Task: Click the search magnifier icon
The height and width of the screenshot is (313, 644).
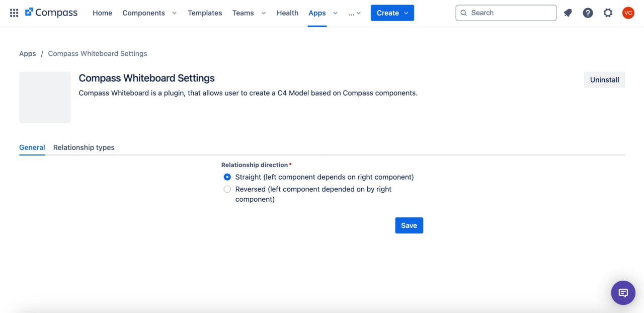Action: point(464,13)
